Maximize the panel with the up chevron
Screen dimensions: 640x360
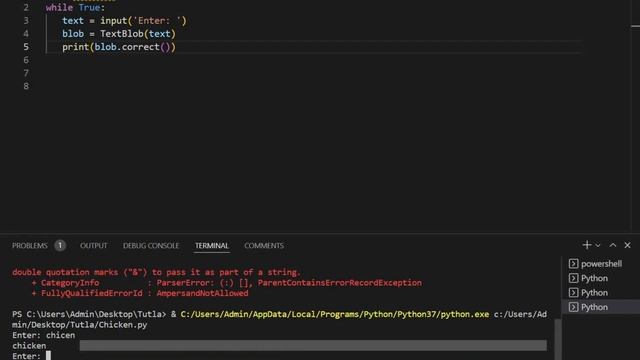(613, 245)
